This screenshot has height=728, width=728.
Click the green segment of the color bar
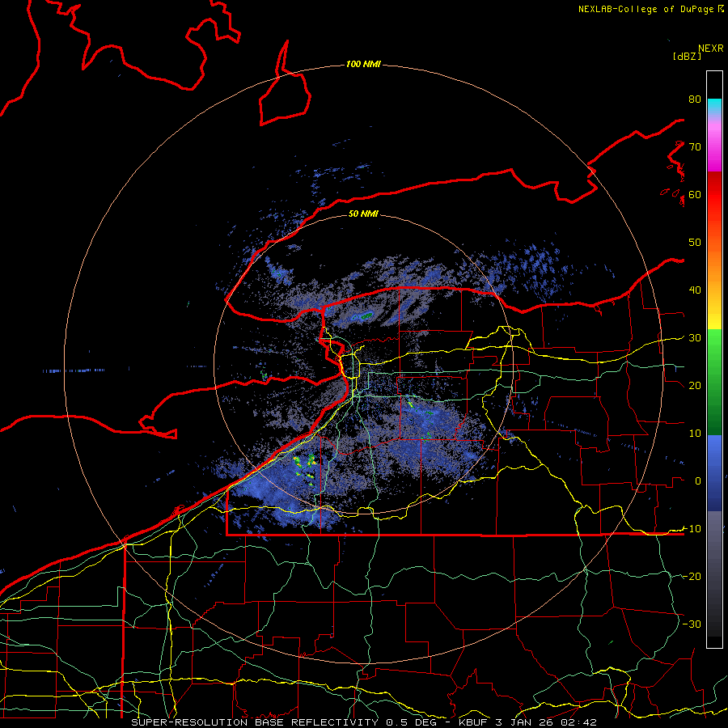(x=714, y=382)
